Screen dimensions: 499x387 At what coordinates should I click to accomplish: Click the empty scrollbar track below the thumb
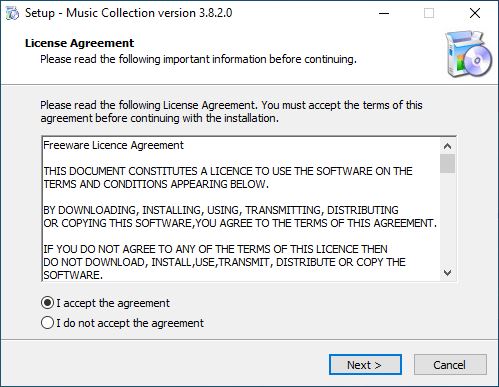pos(447,219)
